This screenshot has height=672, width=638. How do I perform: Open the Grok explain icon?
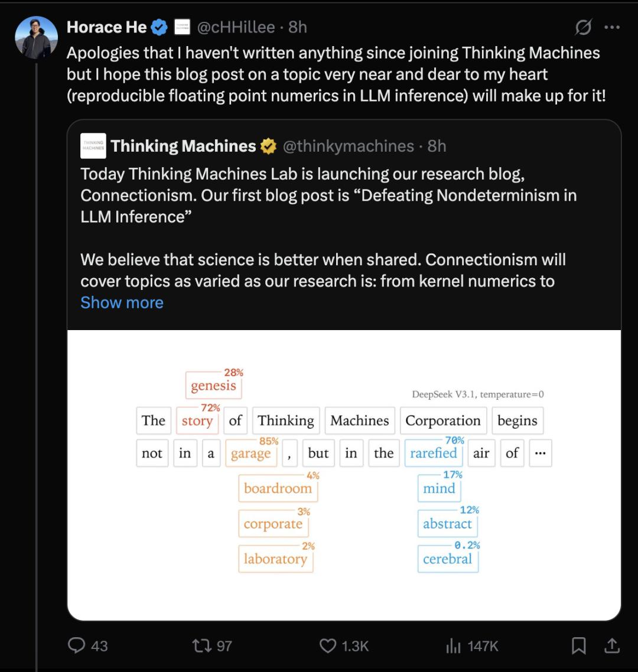(584, 27)
